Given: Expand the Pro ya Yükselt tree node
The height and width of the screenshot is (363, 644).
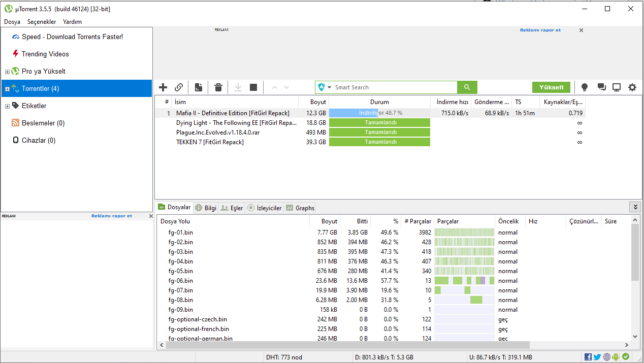Looking at the screenshot, I should click(x=7, y=72).
